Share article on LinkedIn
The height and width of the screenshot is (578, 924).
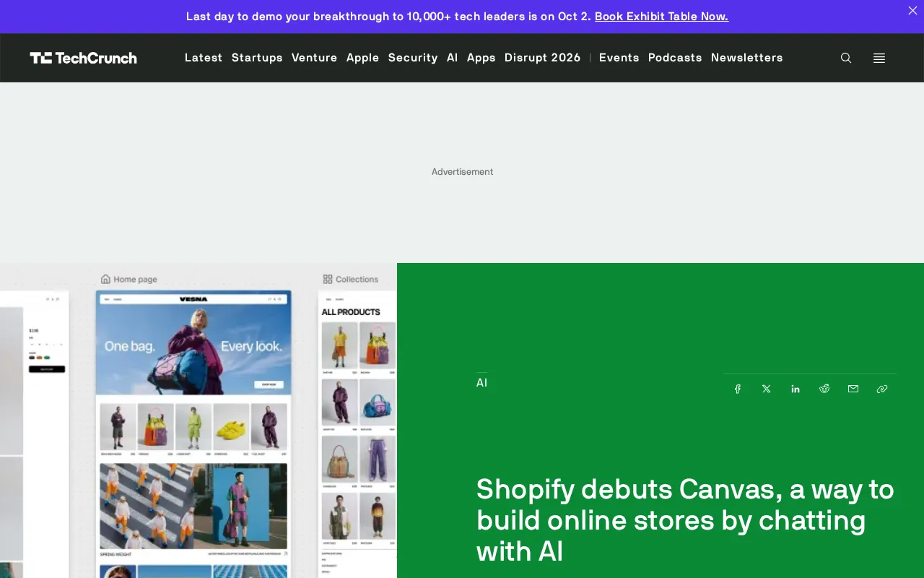pos(796,389)
